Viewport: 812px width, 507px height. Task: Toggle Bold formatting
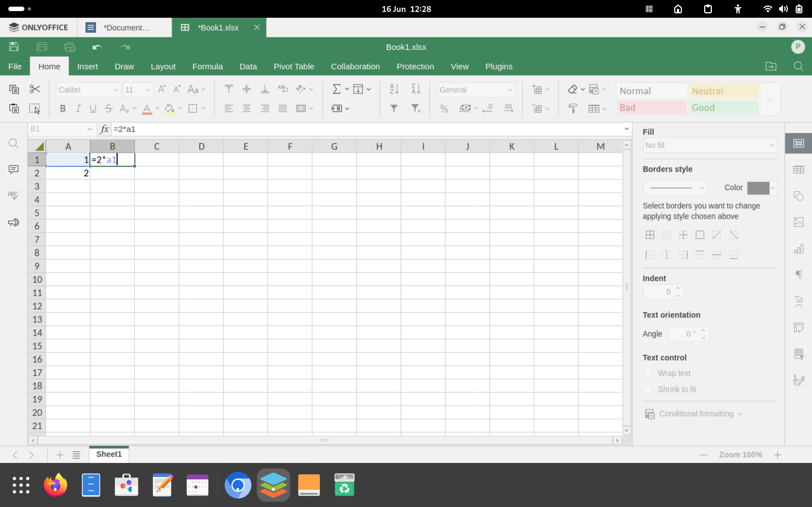point(63,108)
